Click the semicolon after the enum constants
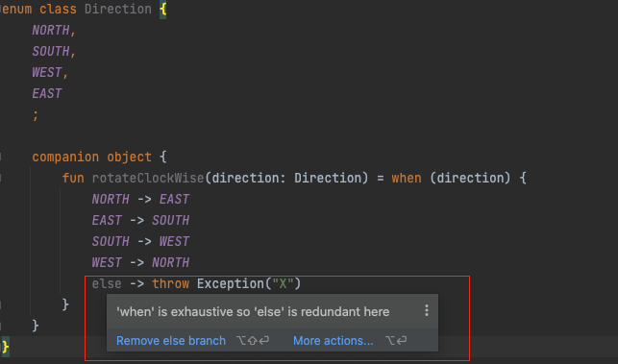Viewport: 618px width, 364px height. click(x=36, y=115)
